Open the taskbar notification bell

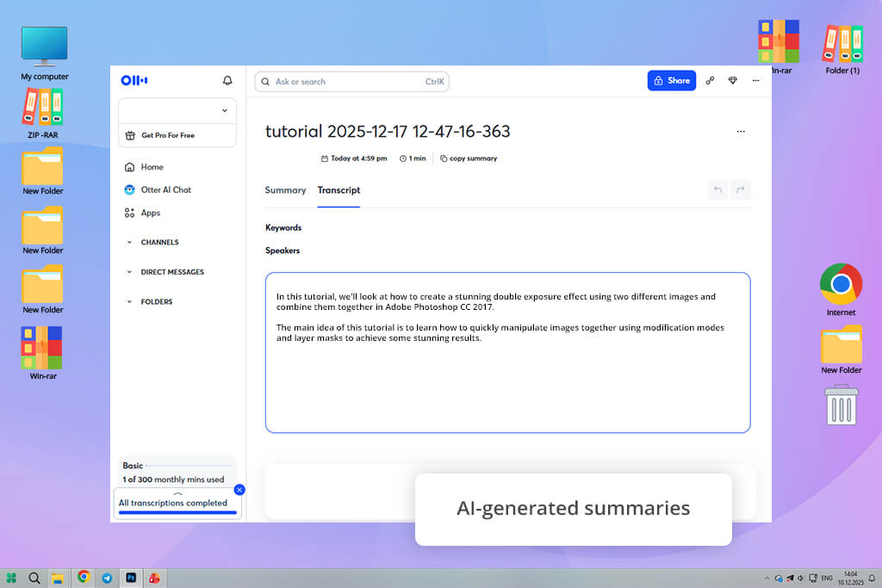point(872,578)
